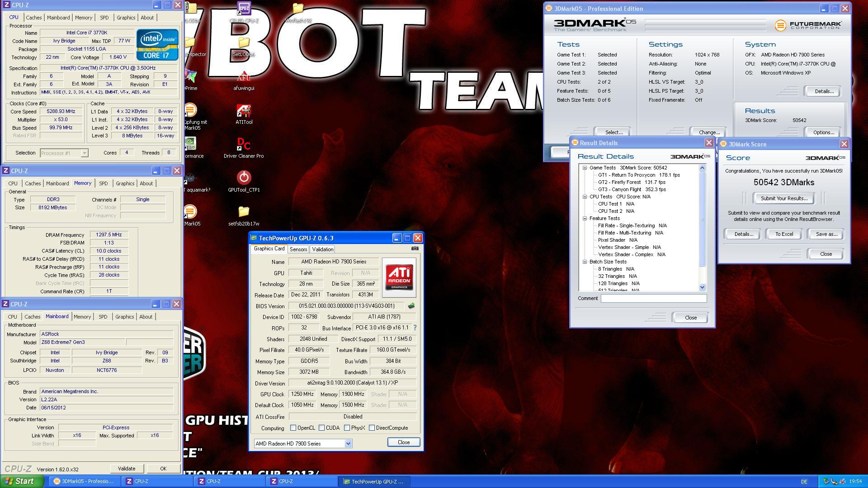Switch to TechPowerUp GPU-Z taskbar button
The image size is (868, 488).
(373, 481)
